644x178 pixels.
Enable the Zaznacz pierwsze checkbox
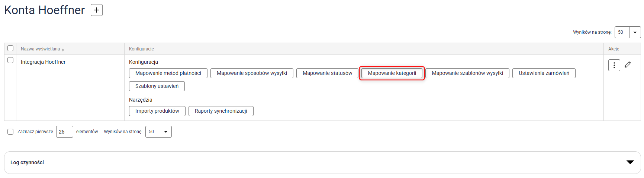click(x=10, y=132)
